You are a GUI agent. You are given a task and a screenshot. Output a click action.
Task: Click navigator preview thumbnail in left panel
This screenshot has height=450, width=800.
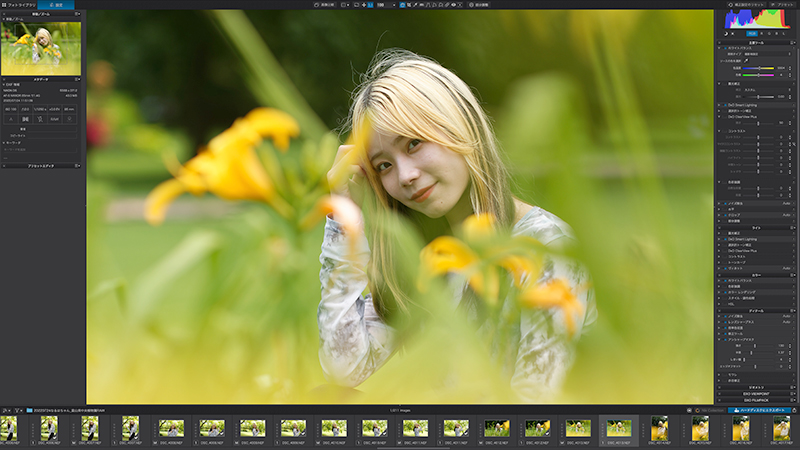tap(41, 48)
